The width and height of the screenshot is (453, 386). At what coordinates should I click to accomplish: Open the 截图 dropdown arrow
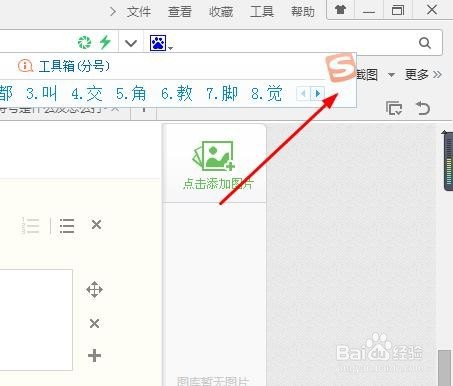point(392,75)
